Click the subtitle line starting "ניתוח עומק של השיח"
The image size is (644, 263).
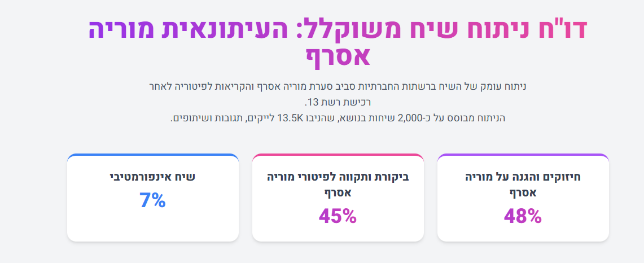point(338,87)
